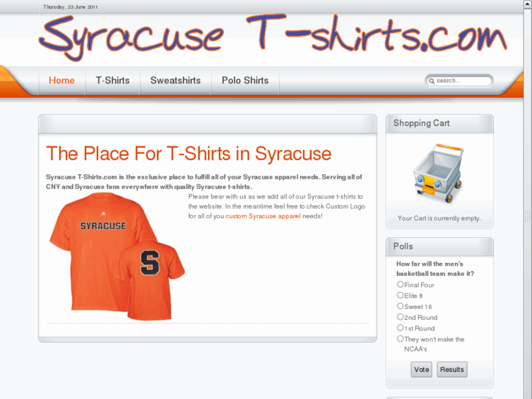This screenshot has height=399, width=532.
Task: Click the orange Syracuse t-shirt image
Action: [117, 256]
